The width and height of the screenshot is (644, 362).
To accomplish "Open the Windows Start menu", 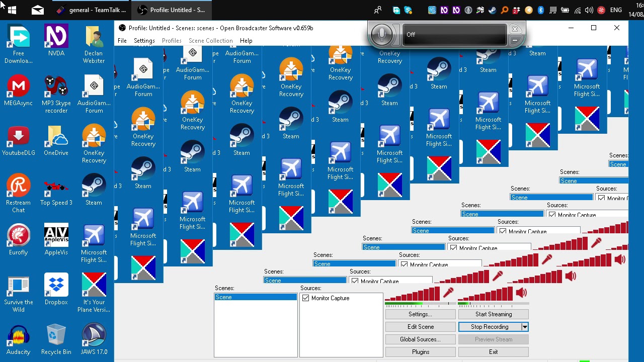I will pyautogui.click(x=12, y=10).
